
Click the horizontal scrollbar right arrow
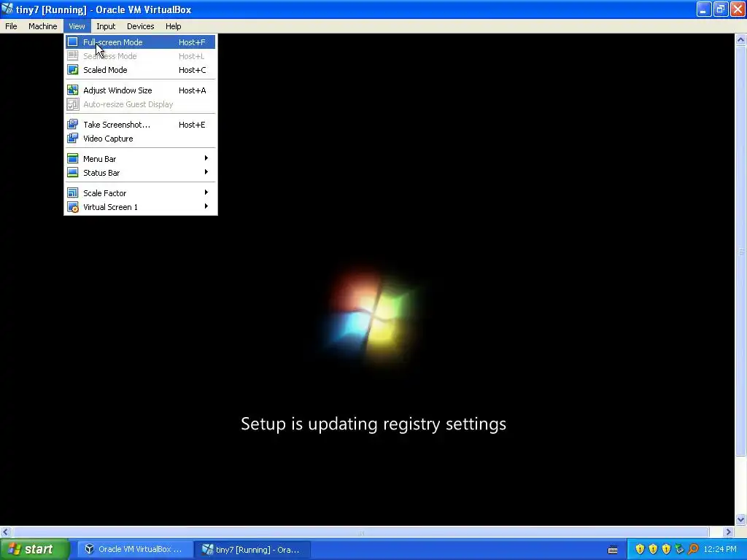728,532
